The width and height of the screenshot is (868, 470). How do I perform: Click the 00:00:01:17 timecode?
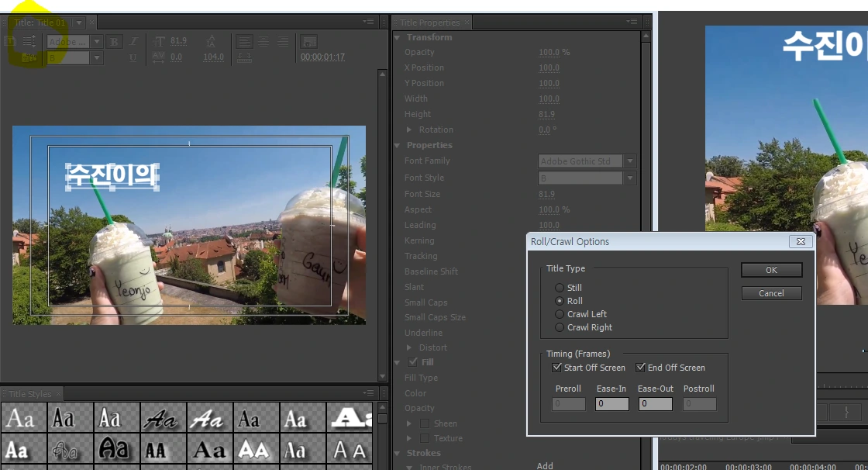pos(322,57)
